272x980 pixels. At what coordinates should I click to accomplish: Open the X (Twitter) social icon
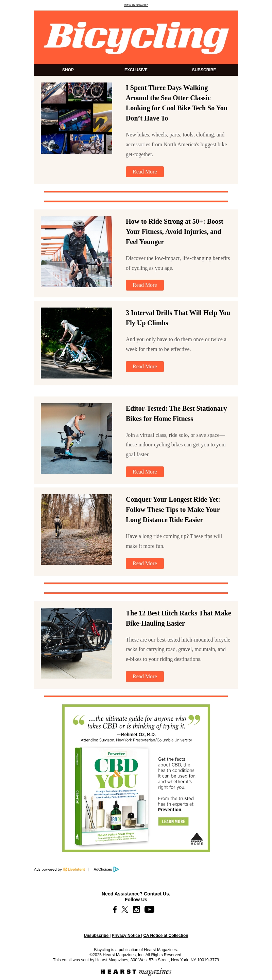[125, 909]
